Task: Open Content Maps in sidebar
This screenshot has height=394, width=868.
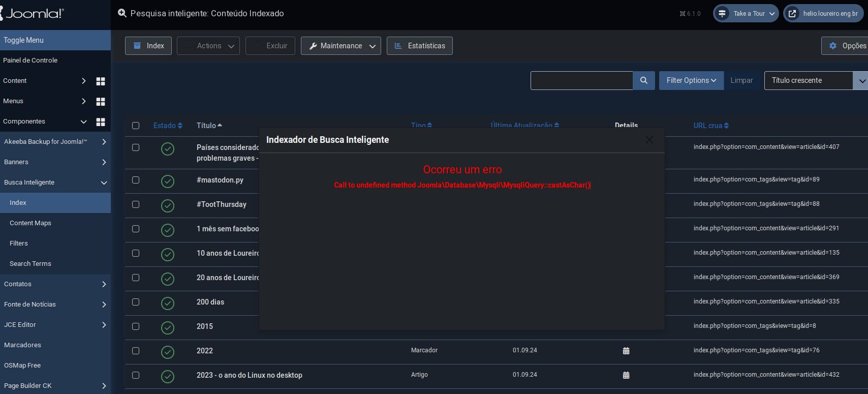Action: tap(30, 223)
